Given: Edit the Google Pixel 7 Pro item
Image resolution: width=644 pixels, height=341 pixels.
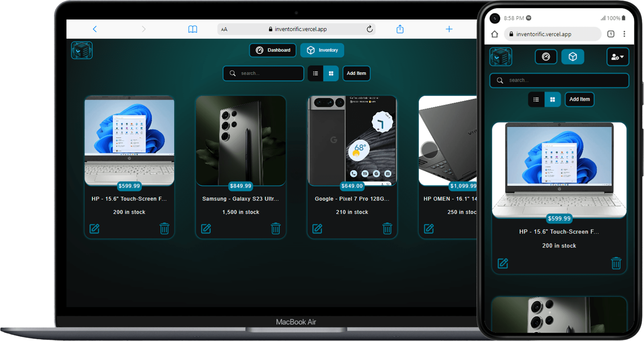Looking at the screenshot, I should coord(317,229).
